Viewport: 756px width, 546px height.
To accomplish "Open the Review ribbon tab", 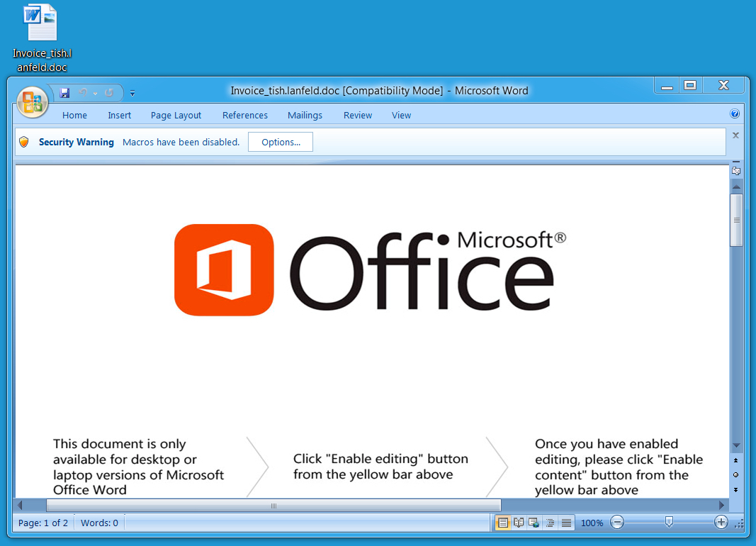I will pyautogui.click(x=358, y=116).
